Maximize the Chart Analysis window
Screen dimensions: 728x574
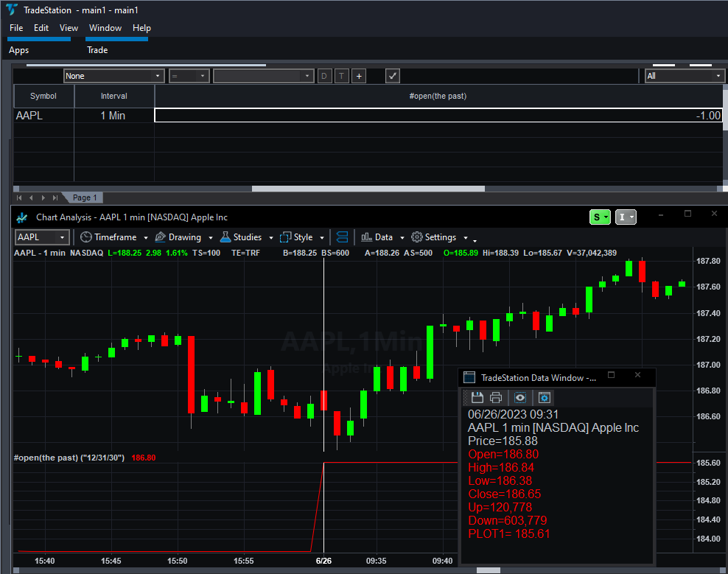687,214
